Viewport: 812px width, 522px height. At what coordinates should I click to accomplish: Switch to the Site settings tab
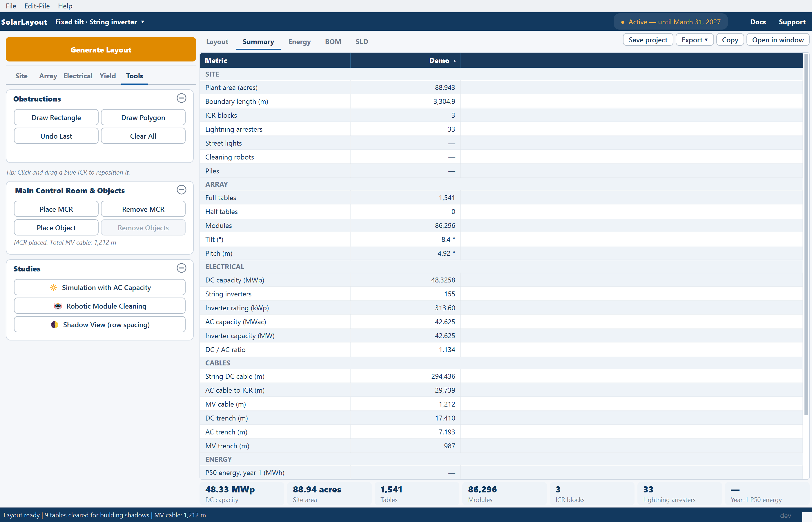(21, 76)
